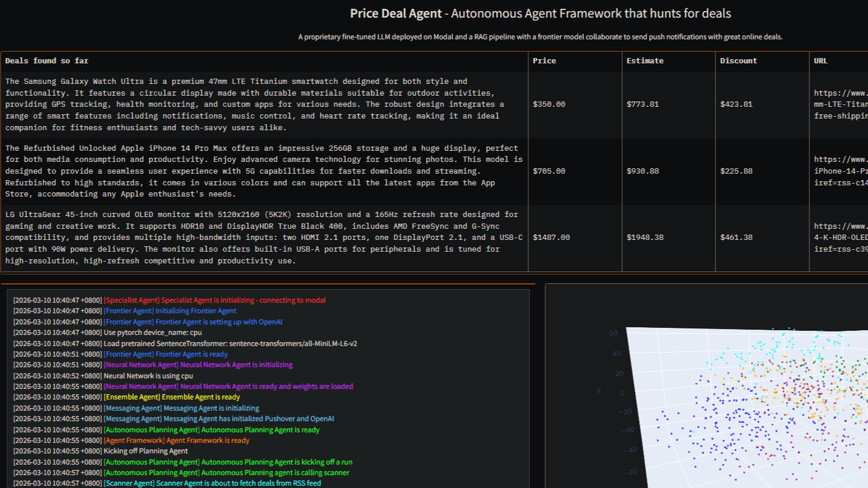This screenshot has width=868, height=488.
Task: Click the "Load pretrained SentenceTransformer" log line
Action: (185, 344)
